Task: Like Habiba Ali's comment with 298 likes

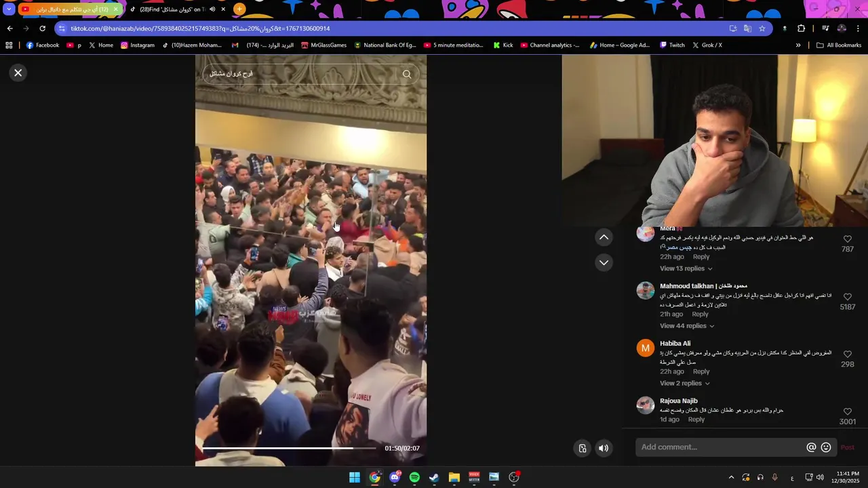Action: tap(848, 354)
